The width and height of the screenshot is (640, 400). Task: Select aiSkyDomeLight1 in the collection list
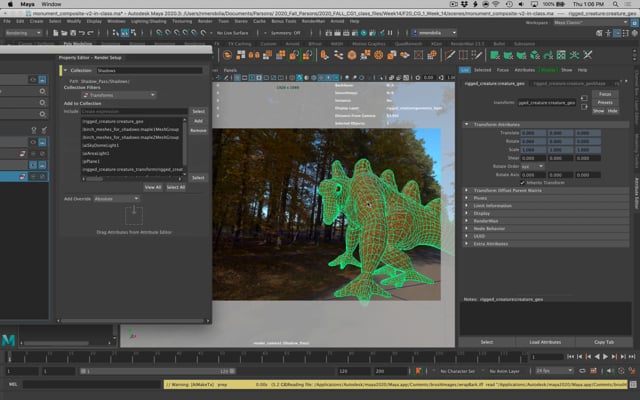(x=100, y=146)
